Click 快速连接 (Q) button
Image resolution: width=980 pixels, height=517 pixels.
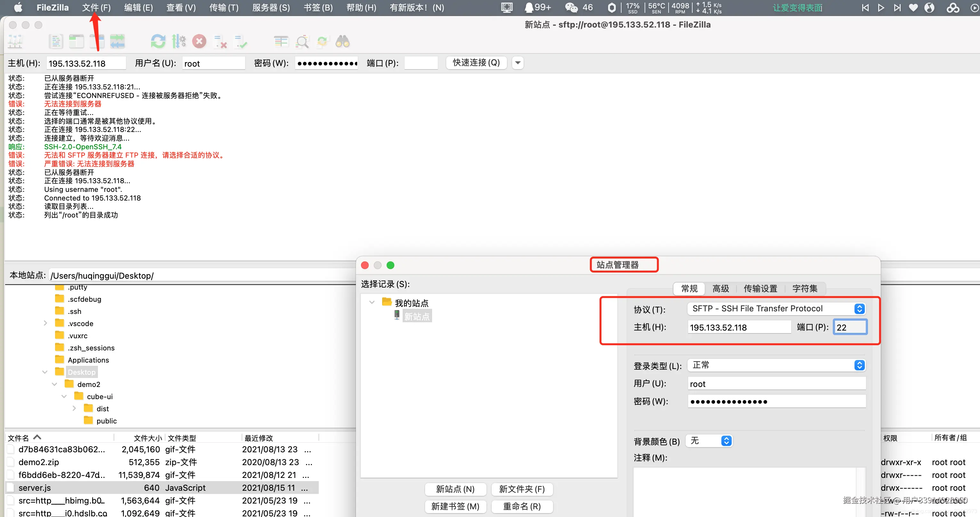pos(476,63)
